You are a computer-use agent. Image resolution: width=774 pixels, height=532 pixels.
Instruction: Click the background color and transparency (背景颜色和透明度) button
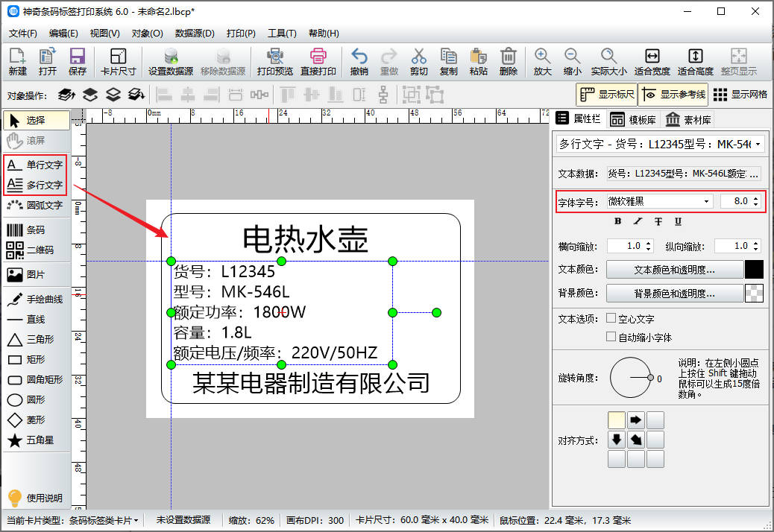click(x=674, y=294)
